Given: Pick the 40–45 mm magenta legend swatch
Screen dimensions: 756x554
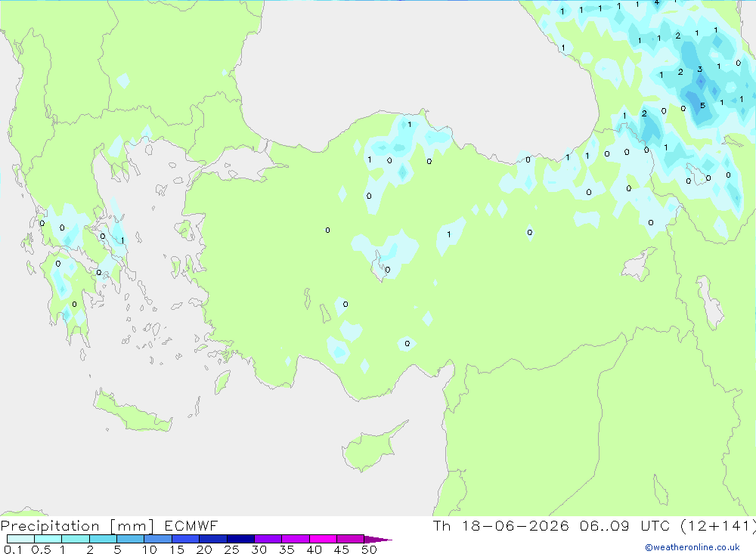Looking at the screenshot, I should tap(323, 539).
